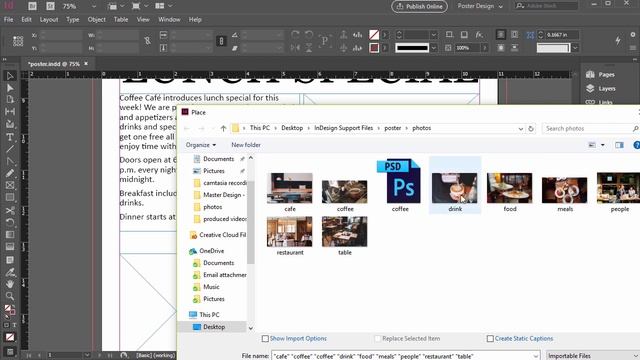Select the Gradient Swatch tool

pyautogui.click(x=10, y=235)
